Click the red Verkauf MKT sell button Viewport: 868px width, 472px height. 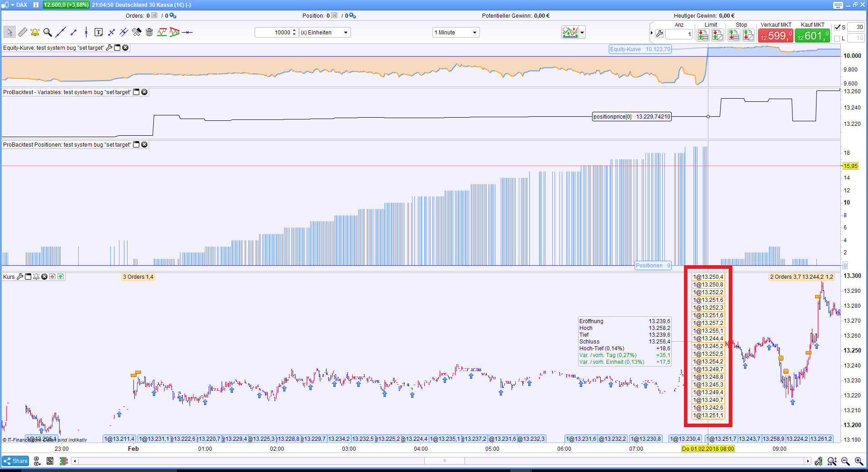775,35
